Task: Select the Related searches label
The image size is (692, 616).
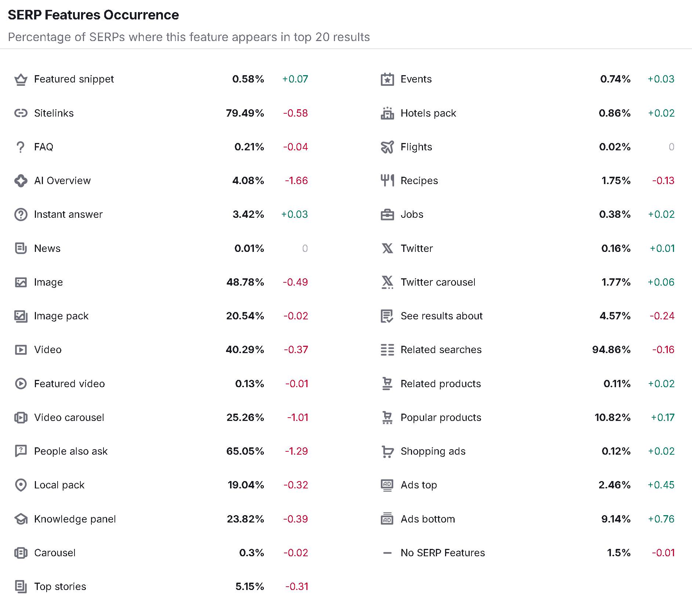Action: point(441,350)
